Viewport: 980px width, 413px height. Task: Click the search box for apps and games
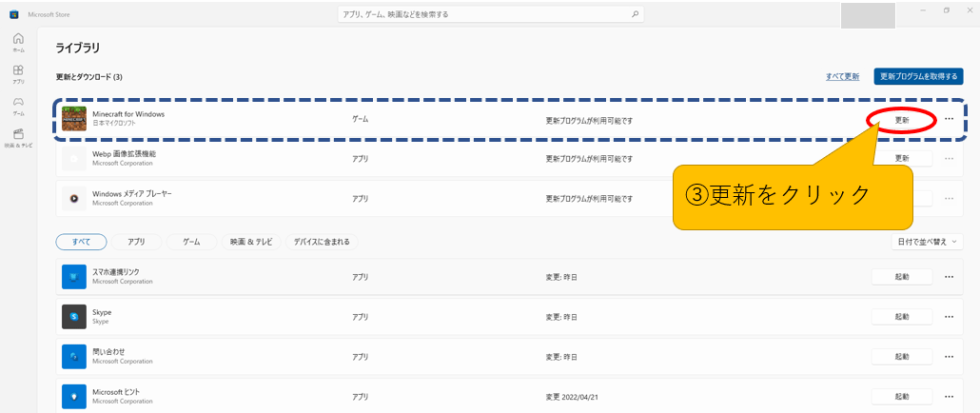(491, 13)
